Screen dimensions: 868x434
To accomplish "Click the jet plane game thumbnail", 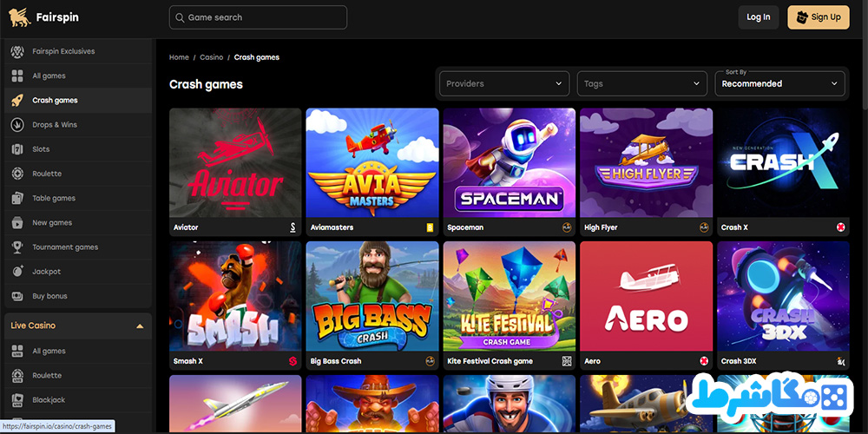I will coord(235,404).
